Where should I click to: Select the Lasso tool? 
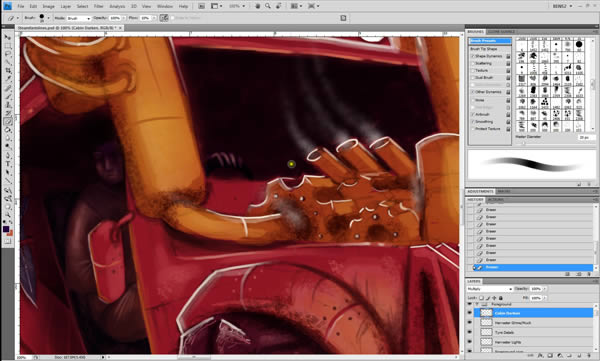click(x=8, y=54)
